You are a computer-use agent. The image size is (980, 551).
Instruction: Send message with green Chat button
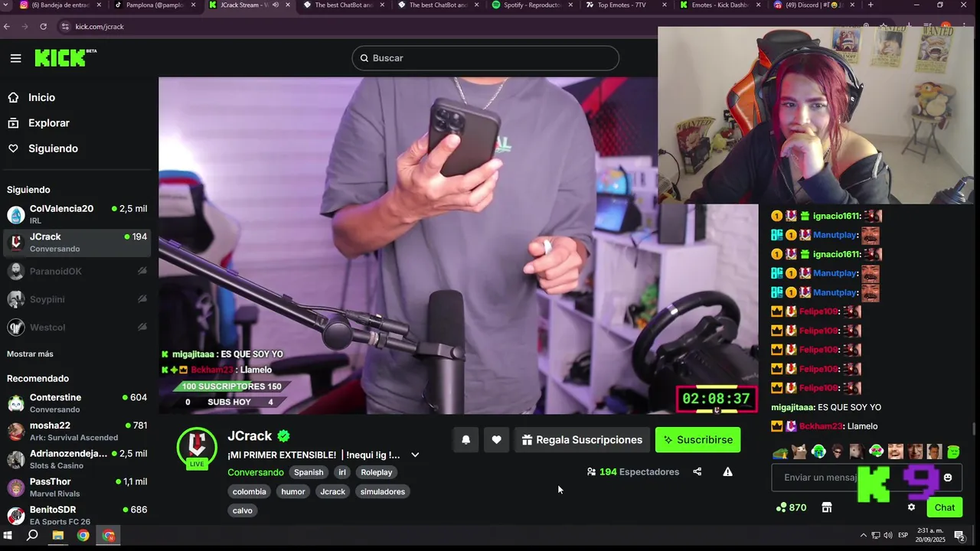945,507
